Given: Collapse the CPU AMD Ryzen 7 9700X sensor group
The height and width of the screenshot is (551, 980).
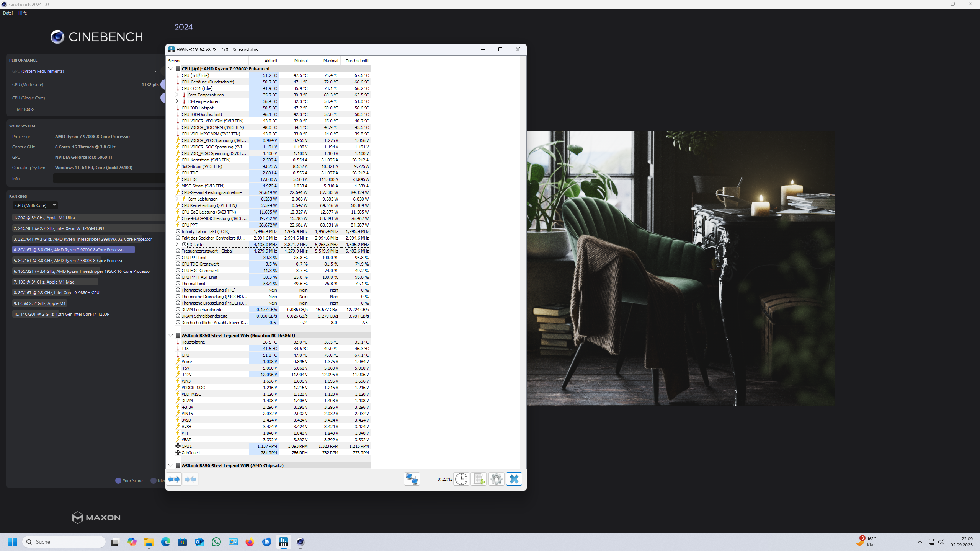Looking at the screenshot, I should pyautogui.click(x=171, y=69).
